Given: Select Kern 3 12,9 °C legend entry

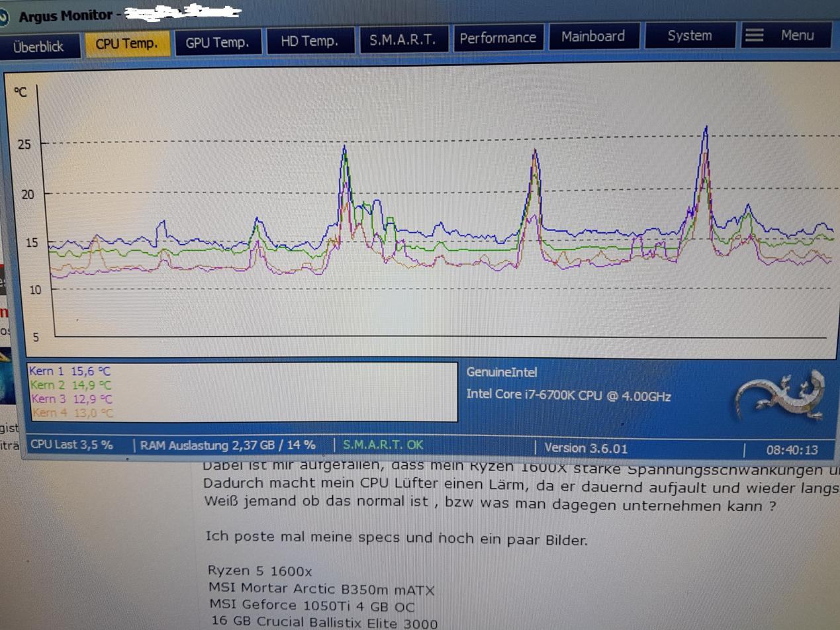Looking at the screenshot, I should [x=71, y=399].
